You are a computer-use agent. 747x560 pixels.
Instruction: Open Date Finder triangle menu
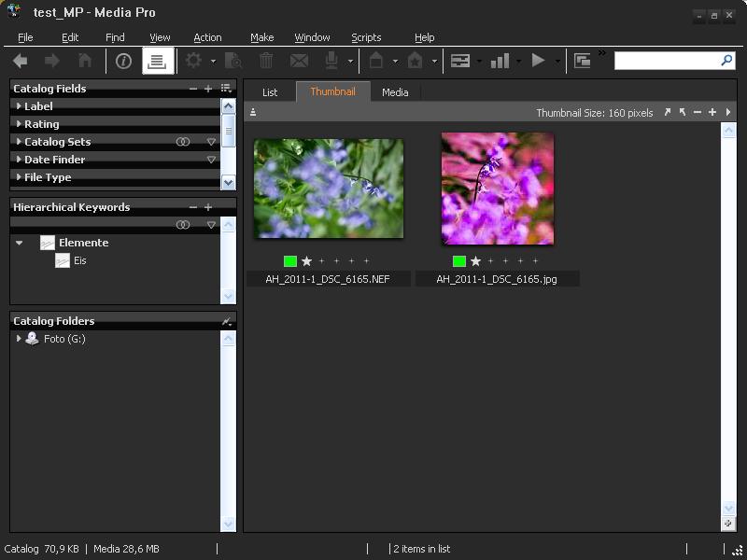pos(211,160)
